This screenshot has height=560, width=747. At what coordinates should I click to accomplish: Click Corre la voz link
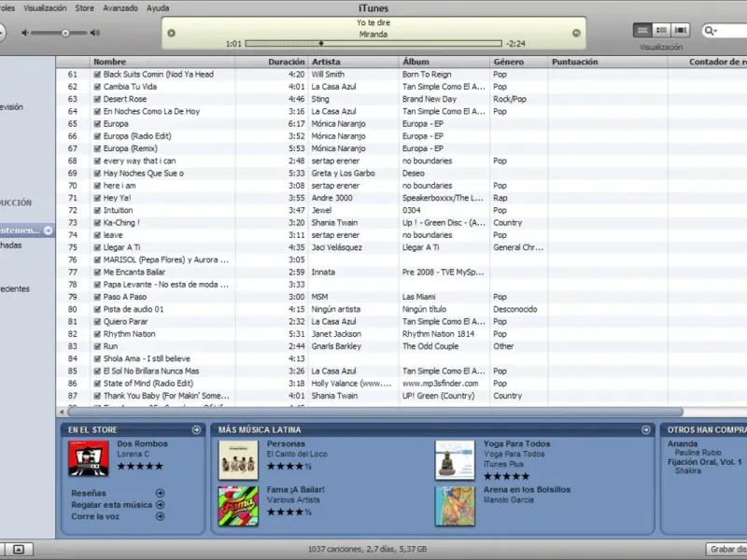pos(95,517)
